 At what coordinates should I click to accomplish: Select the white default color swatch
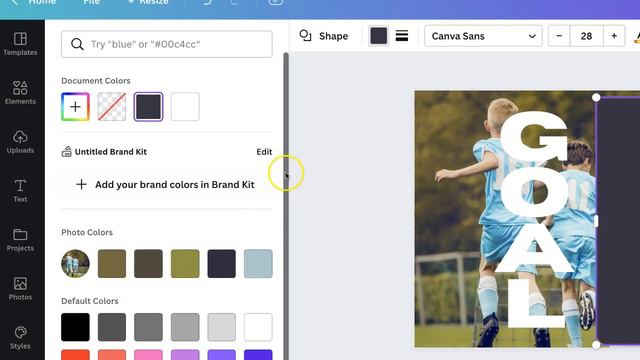point(258,327)
